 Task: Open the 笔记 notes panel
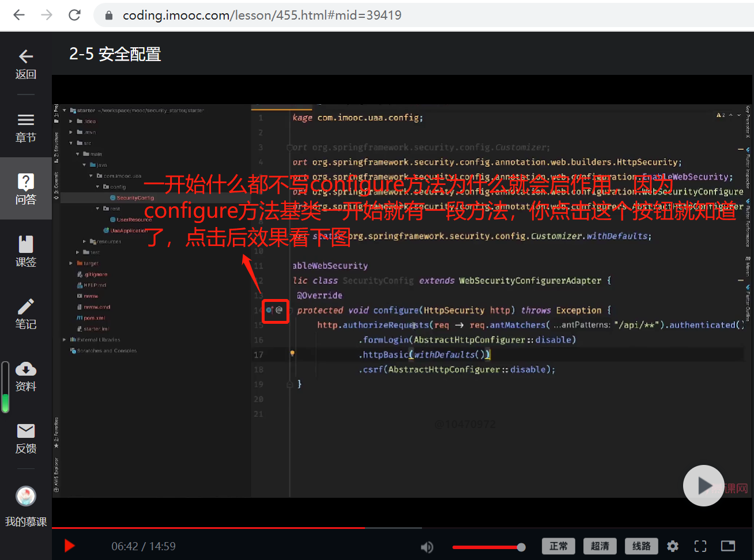pos(26,314)
